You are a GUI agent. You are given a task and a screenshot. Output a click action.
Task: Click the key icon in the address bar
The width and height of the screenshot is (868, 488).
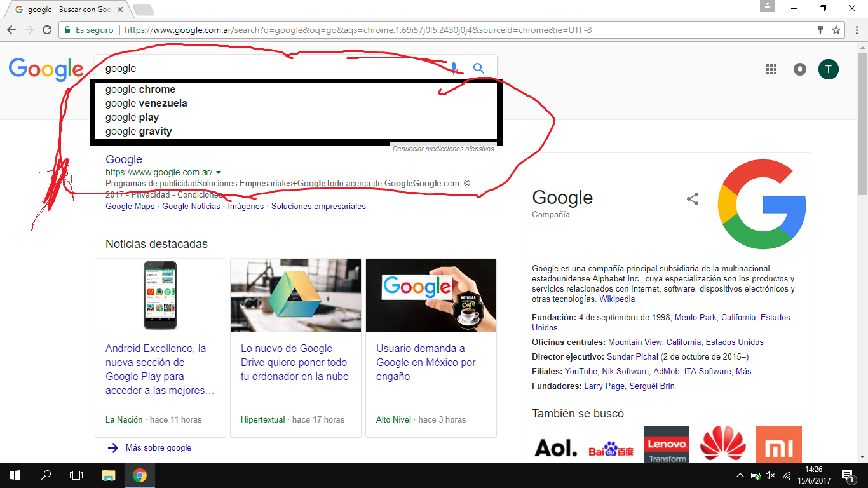coord(820,30)
